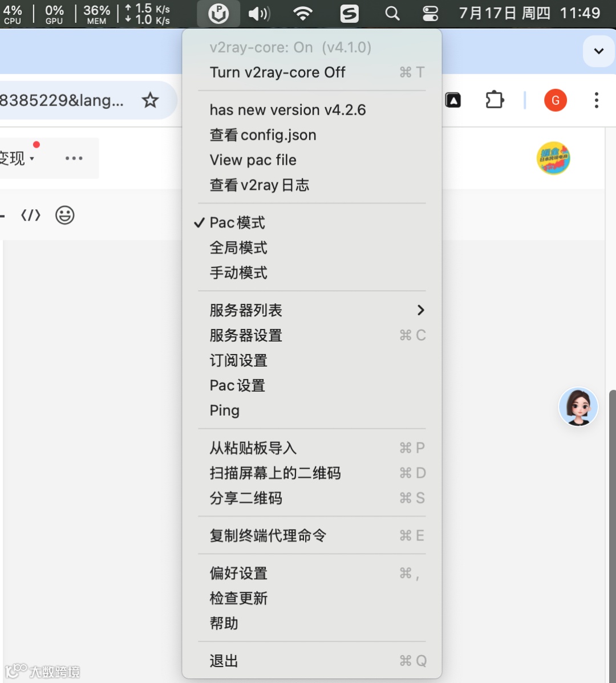Expand the 服务器列表 submenu
The width and height of the screenshot is (616, 683).
point(245,310)
